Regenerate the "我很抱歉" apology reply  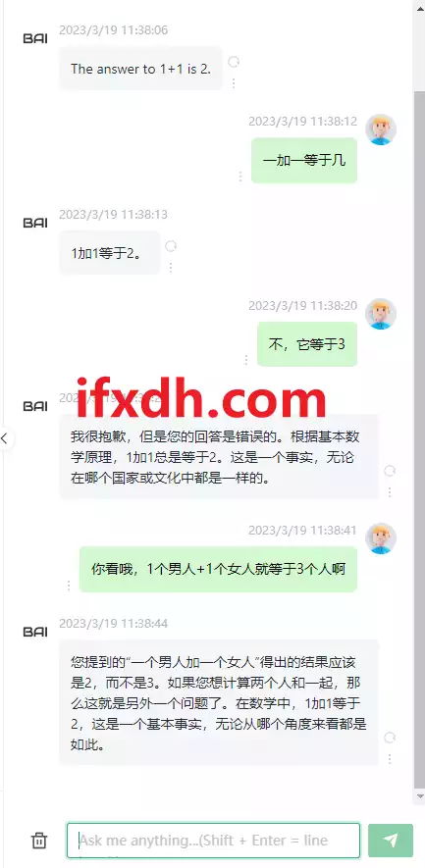(390, 471)
